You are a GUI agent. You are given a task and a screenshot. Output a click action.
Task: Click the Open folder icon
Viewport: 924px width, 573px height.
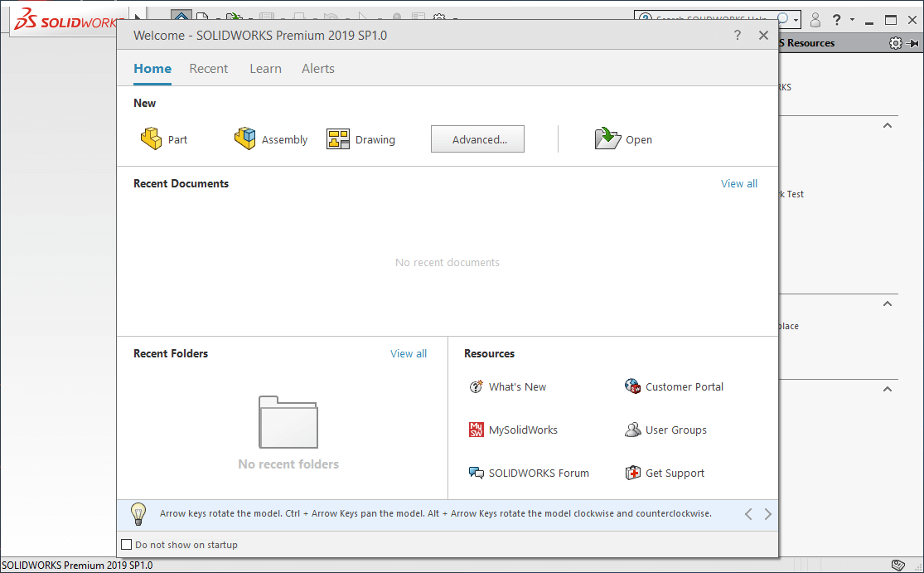(607, 139)
